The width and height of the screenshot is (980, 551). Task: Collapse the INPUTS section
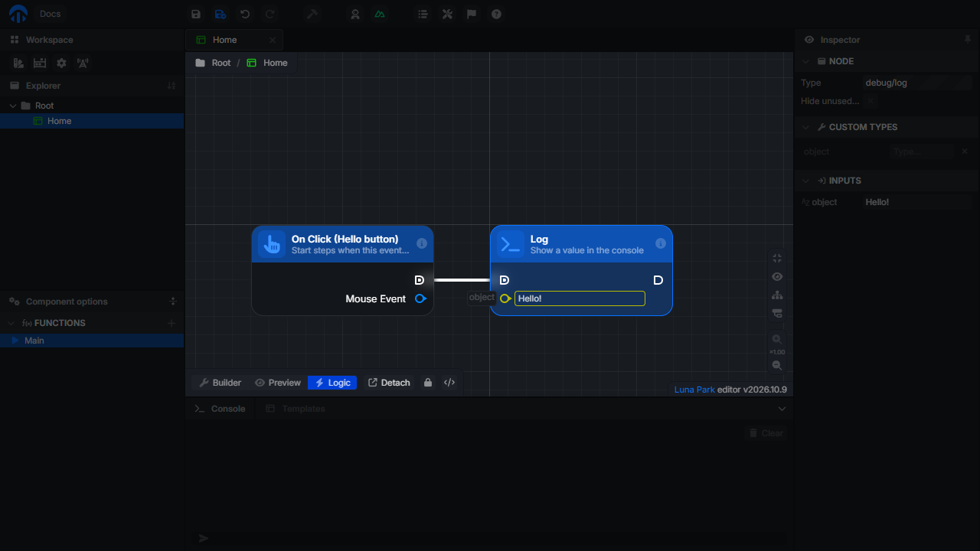click(805, 181)
